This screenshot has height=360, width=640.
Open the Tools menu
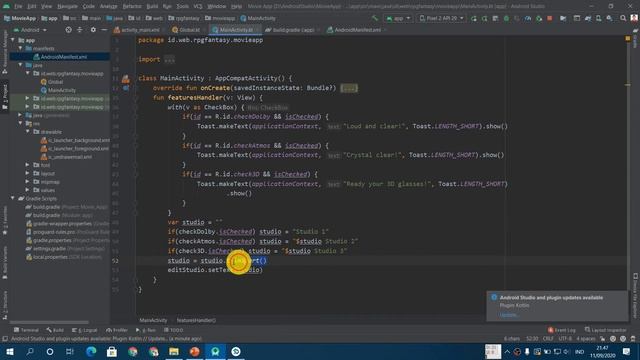pyautogui.click(x=182, y=7)
